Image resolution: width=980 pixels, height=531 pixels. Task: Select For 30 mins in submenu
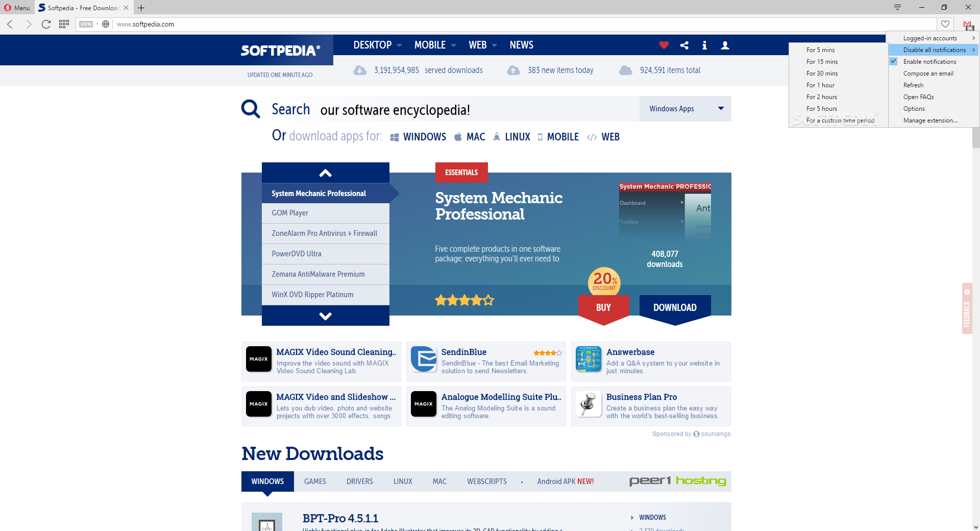838,73
